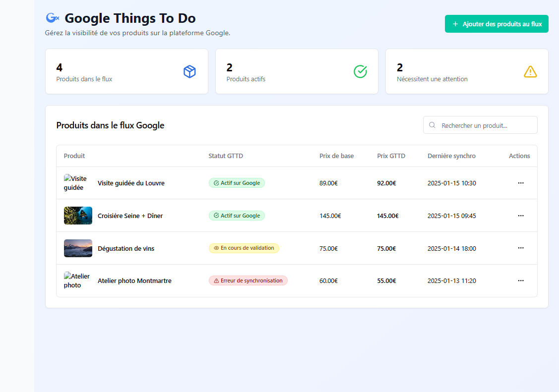Click the Croisière Seine product thumbnail
The height and width of the screenshot is (392, 559).
click(x=78, y=216)
